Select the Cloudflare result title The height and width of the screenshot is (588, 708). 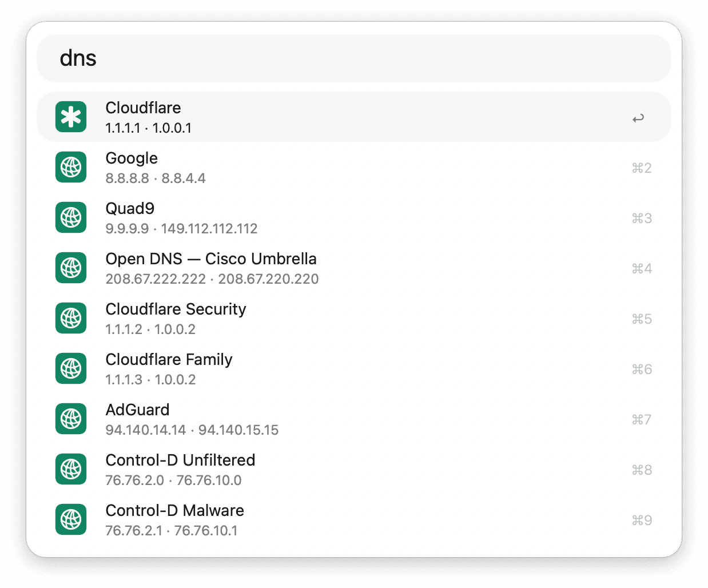pos(143,108)
